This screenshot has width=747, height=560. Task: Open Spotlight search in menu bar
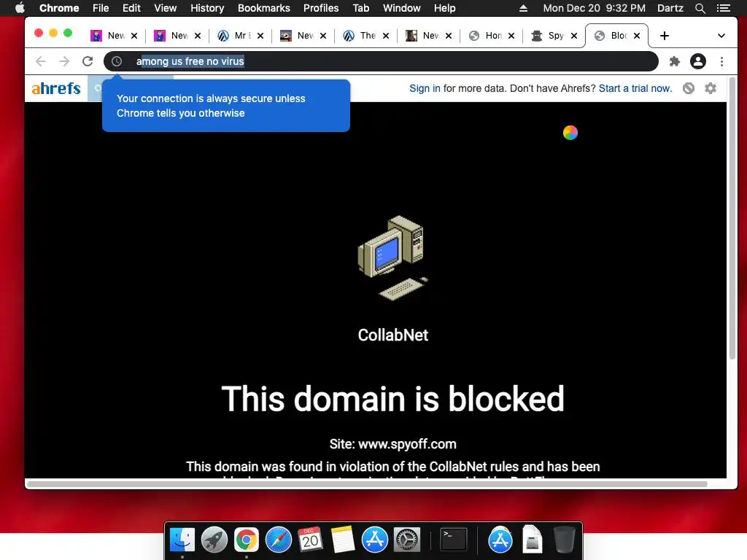[x=700, y=8]
